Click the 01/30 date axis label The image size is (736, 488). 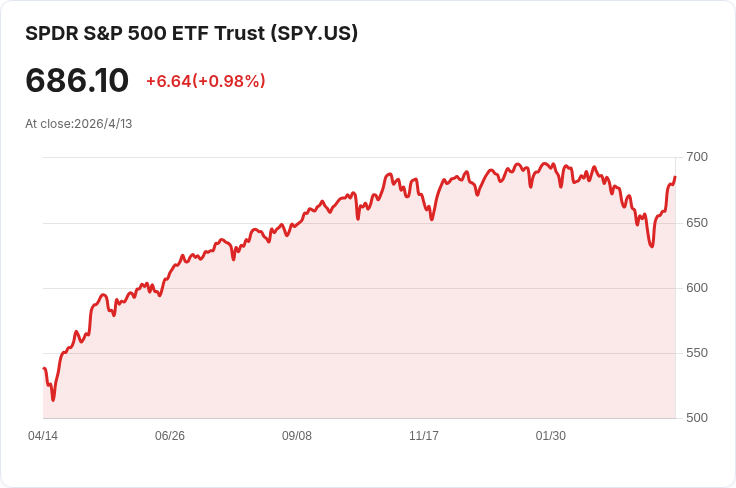click(551, 436)
